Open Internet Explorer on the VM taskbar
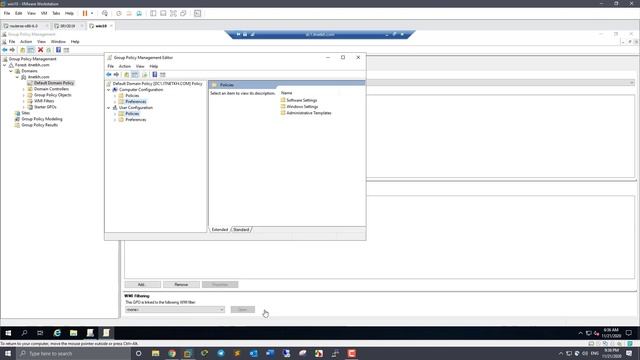This screenshot has height=360, width=640. 57,333
